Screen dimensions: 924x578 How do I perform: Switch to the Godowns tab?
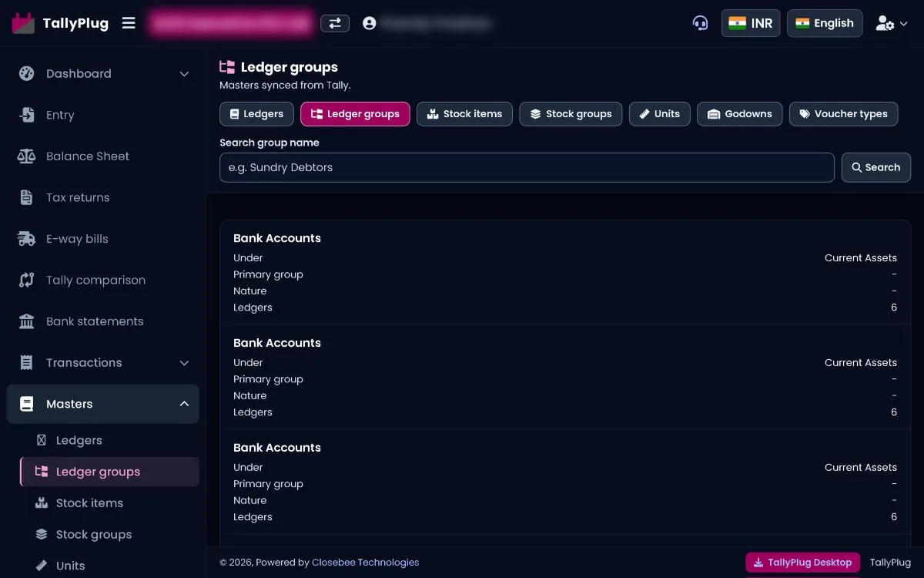point(740,114)
